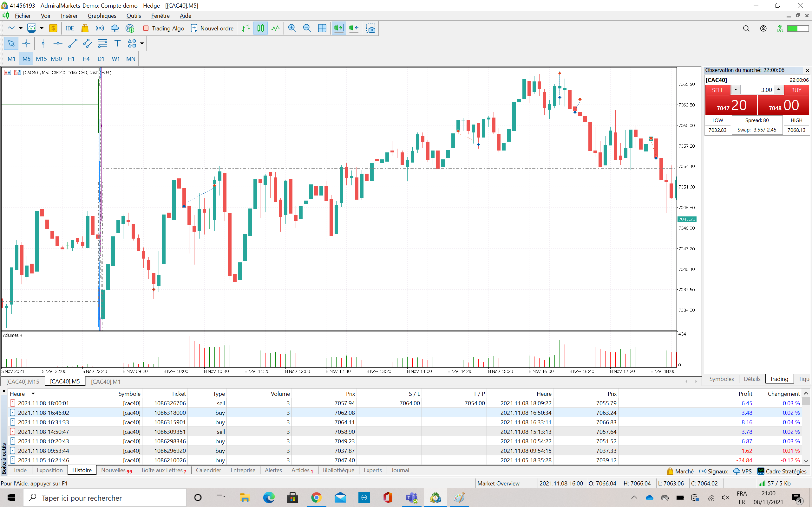Open the MetaEditor IDE
Viewport: 812px width, 507px height.
(x=70, y=29)
